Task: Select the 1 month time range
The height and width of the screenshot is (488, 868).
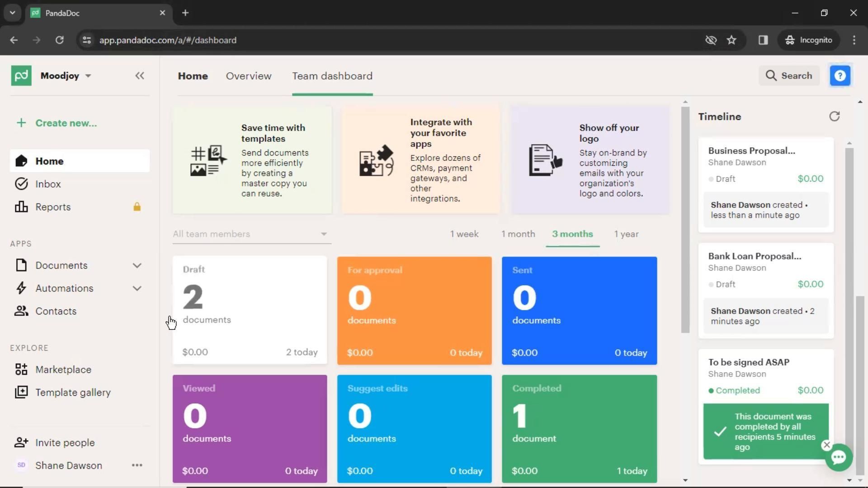Action: point(518,234)
